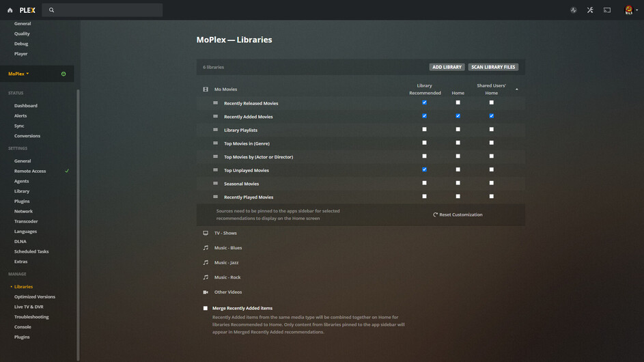Enable Home for Recently Released Movies
Image resolution: width=644 pixels, height=362 pixels.
click(x=458, y=102)
